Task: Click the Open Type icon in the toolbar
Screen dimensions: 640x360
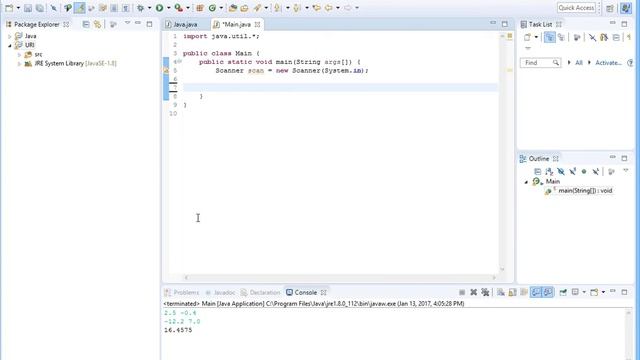Action: [233, 8]
